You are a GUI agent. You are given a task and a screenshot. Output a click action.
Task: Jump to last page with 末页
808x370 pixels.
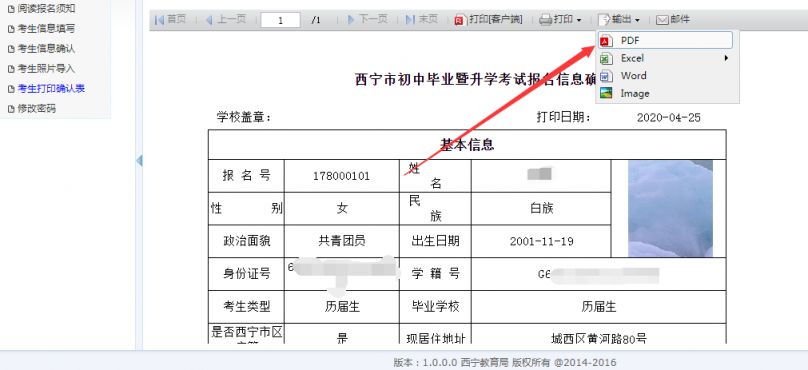click(x=422, y=20)
